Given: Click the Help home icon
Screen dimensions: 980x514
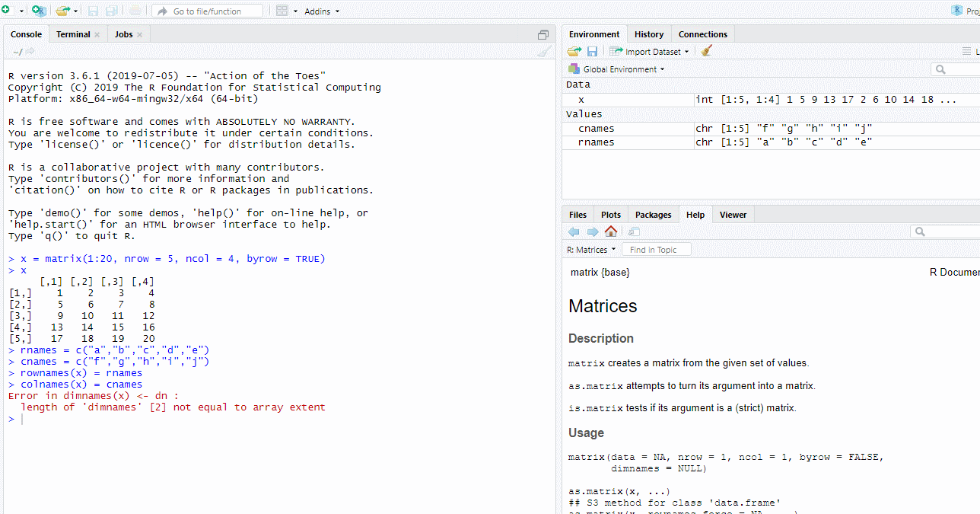Looking at the screenshot, I should click(611, 231).
